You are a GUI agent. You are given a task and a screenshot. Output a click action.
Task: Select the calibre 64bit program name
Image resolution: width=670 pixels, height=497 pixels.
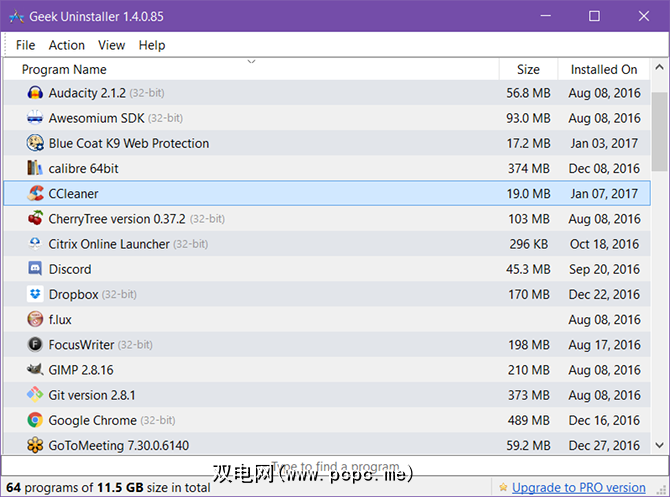click(x=83, y=168)
